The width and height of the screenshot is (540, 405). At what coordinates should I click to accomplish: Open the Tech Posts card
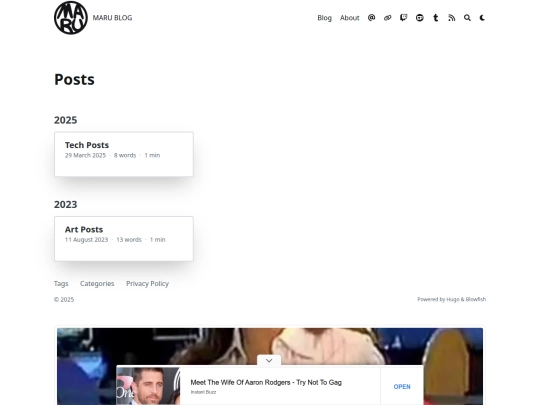pos(124,154)
